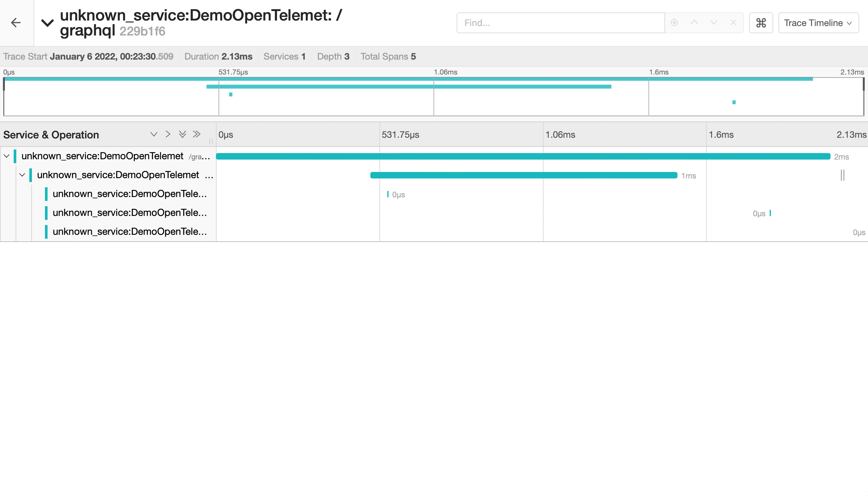Collapse the root /graphql span row
The width and height of the screenshot is (868, 496).
(x=7, y=156)
